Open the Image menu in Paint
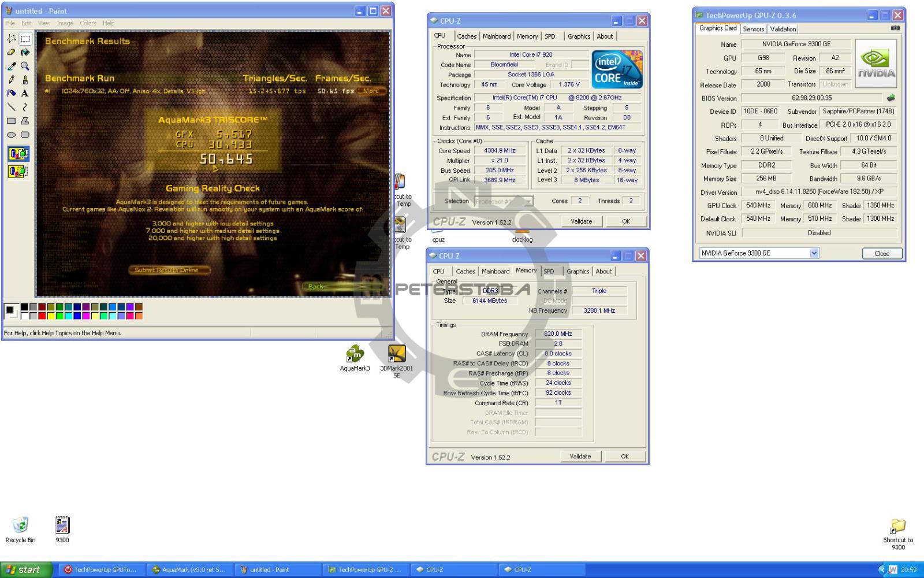The width and height of the screenshot is (924, 578). pyautogui.click(x=65, y=23)
